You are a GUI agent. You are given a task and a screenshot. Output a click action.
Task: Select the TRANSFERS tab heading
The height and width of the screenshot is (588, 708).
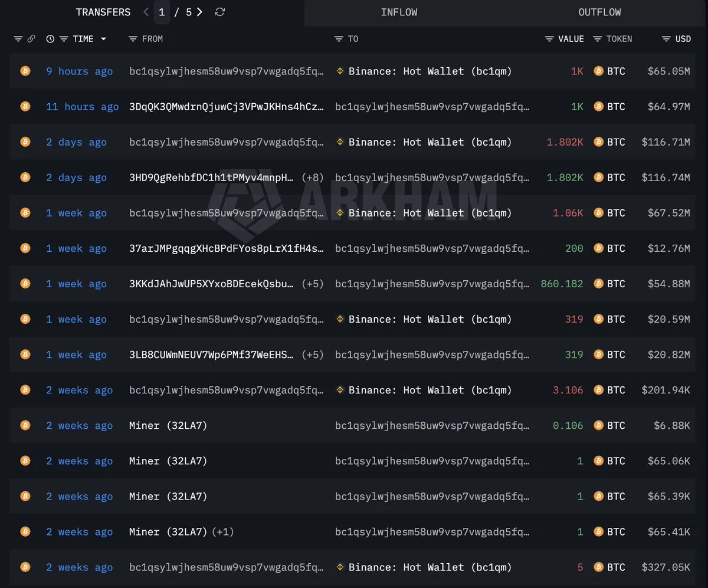point(103,12)
